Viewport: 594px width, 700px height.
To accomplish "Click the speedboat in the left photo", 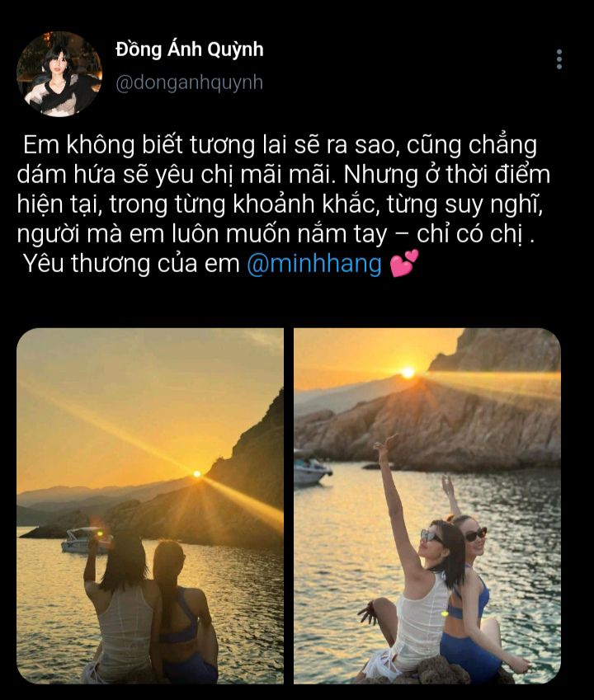I will pos(86,540).
